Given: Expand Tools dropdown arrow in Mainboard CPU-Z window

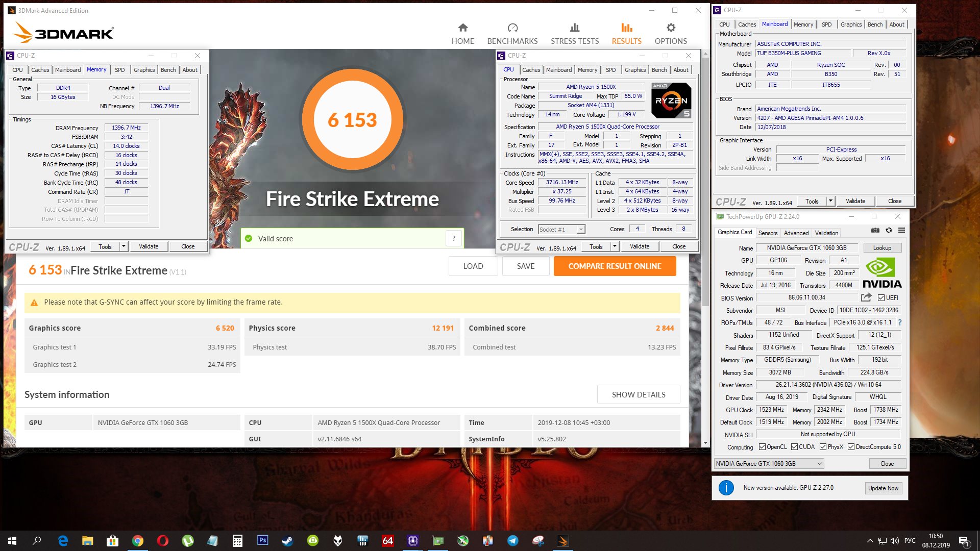Looking at the screenshot, I should 830,201.
